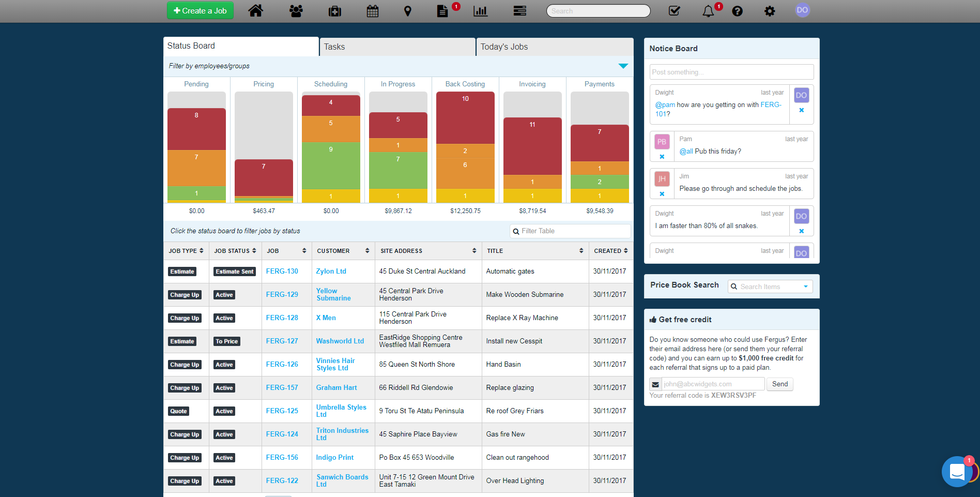Open the FERG-129 job link

[282, 294]
